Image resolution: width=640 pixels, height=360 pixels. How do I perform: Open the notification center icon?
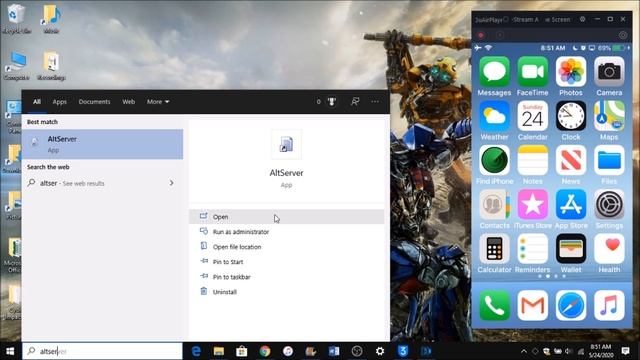coord(625,351)
